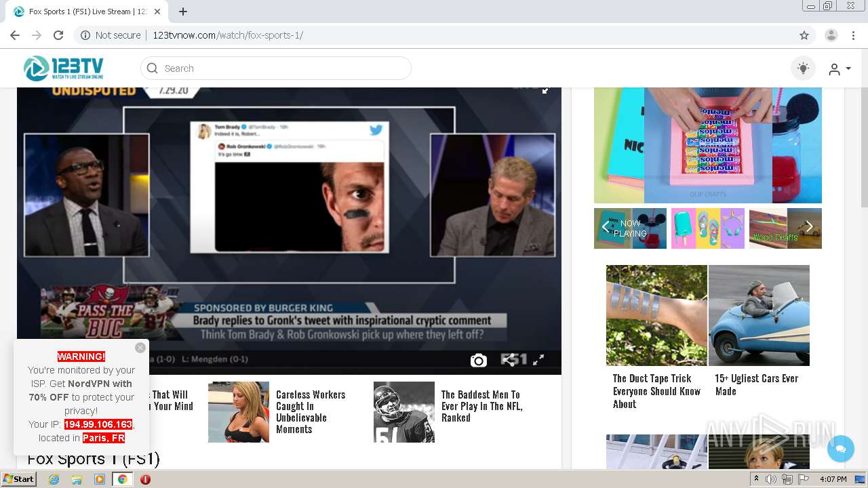Click the network tray icon
The height and width of the screenshot is (488, 868).
(x=787, y=479)
